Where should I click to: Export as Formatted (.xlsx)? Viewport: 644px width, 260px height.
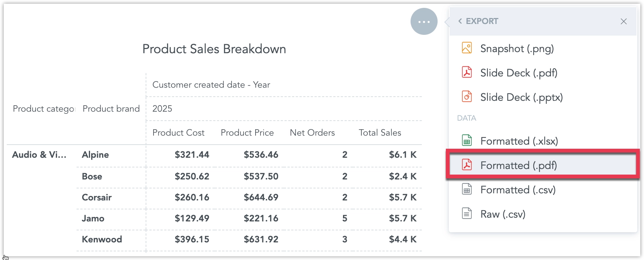519,141
